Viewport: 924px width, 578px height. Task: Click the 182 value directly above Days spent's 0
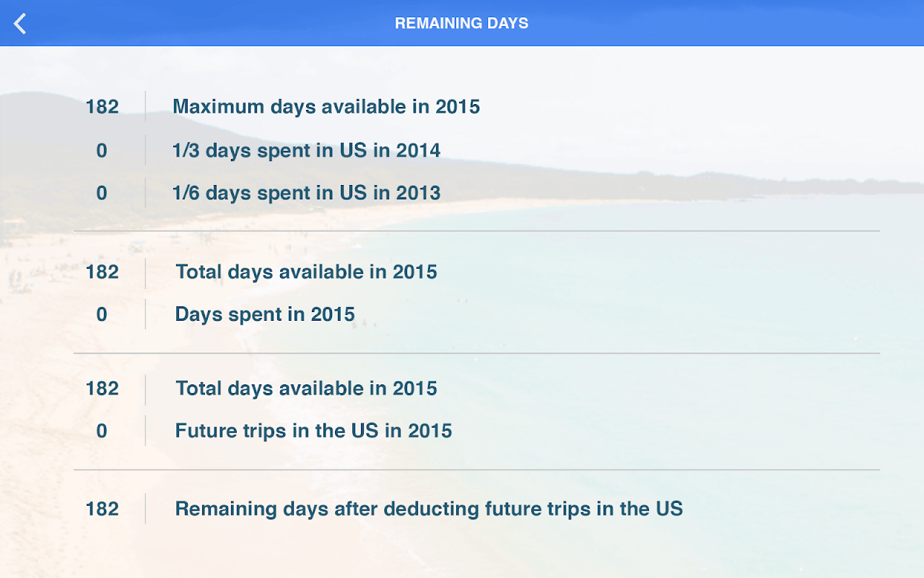pyautogui.click(x=102, y=272)
